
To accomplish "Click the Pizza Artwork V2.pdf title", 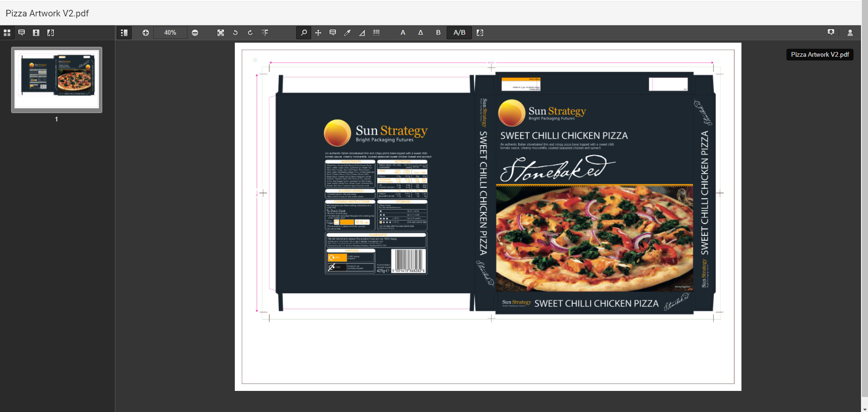I will (47, 13).
